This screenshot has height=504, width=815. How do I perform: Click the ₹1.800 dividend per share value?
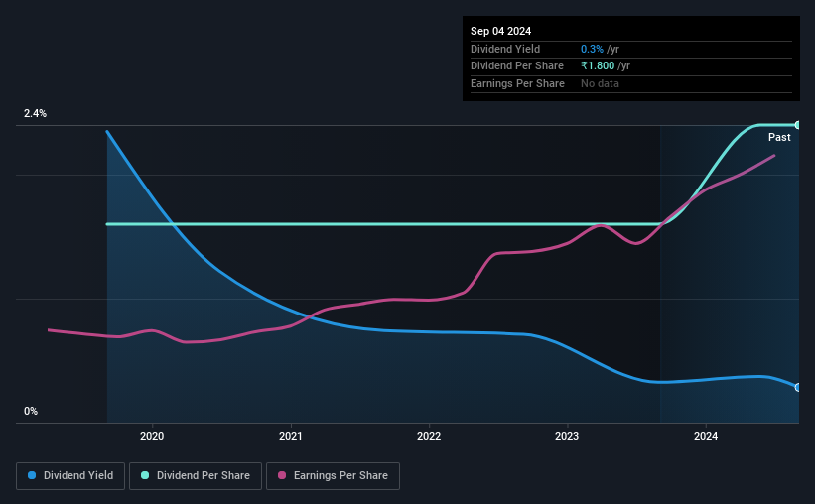tap(598, 66)
